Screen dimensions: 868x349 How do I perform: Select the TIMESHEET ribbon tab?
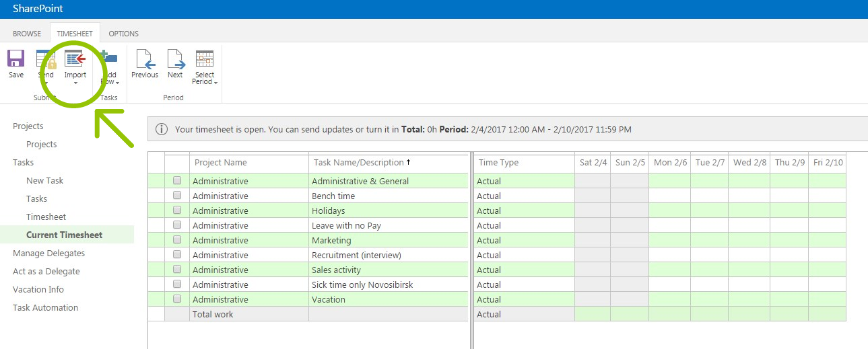75,34
